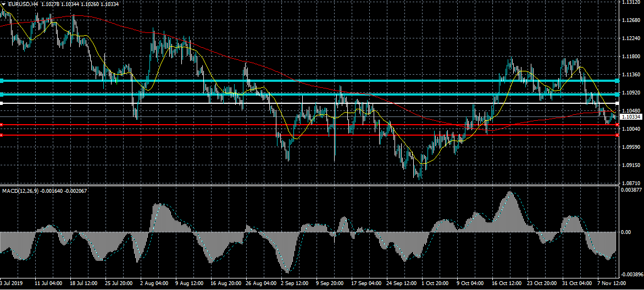Click the upper red line's right handle
644x290 pixels.
click(618, 125)
